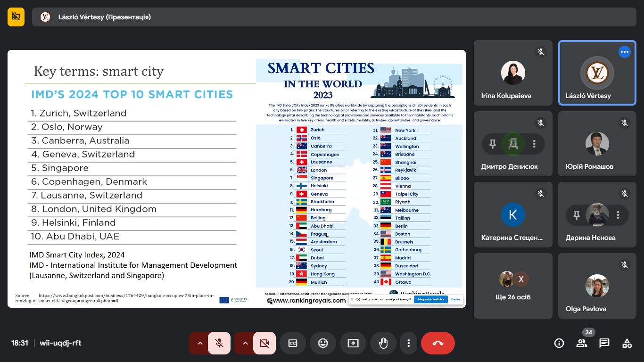Open the "Ще 26 осіб" participants tile
This screenshot has height=362, width=644.
[x=513, y=286]
